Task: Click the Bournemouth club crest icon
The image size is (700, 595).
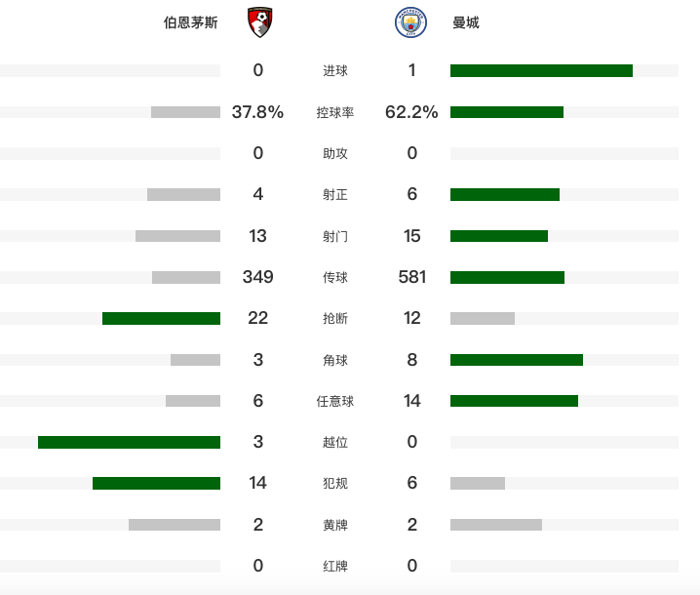Action: (x=260, y=22)
